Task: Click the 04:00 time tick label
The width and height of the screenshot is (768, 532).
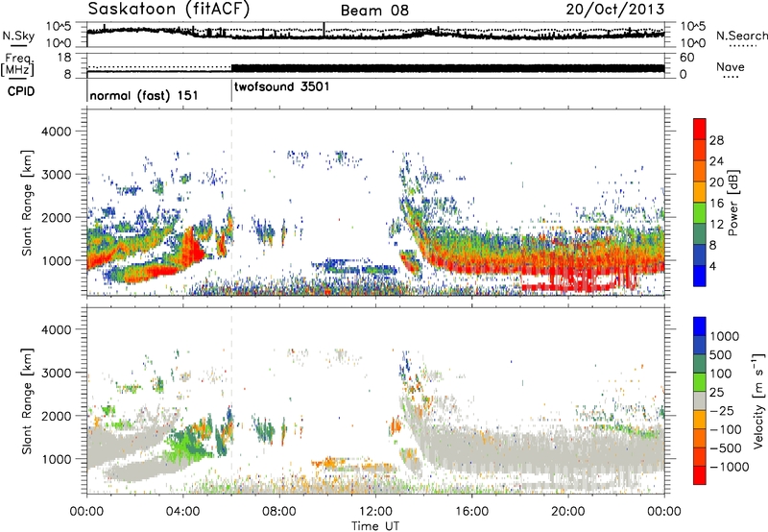Action: [x=182, y=512]
